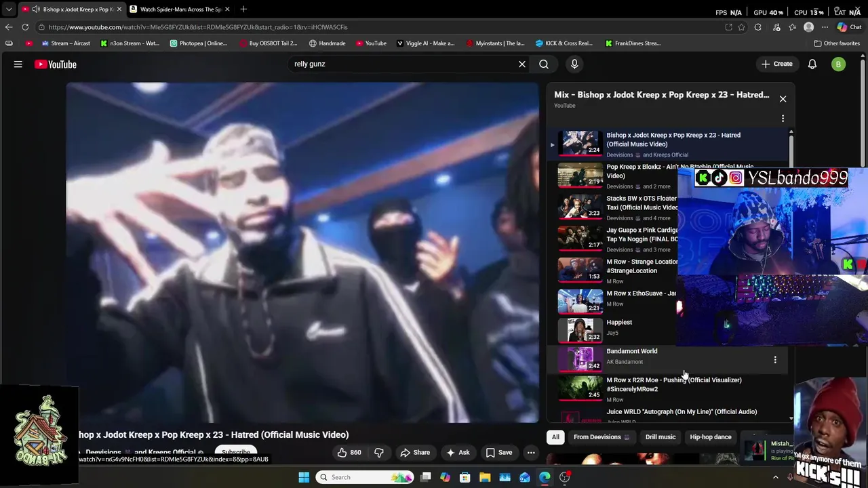Dislike the Hatred music video
The image size is (868, 488).
pos(379,452)
